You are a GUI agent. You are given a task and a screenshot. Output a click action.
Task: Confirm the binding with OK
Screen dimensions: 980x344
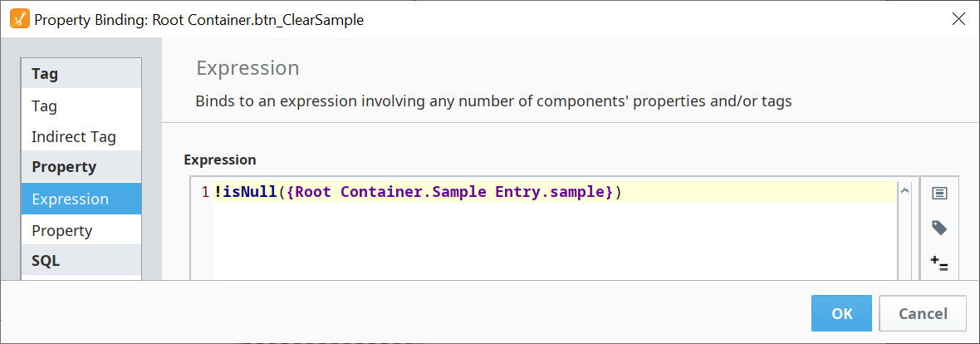click(x=841, y=313)
